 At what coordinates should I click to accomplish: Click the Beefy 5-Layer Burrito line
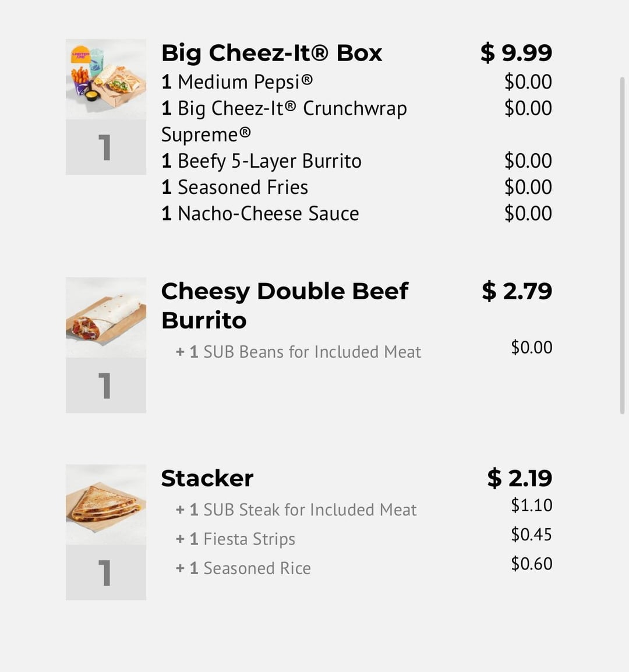[262, 161]
